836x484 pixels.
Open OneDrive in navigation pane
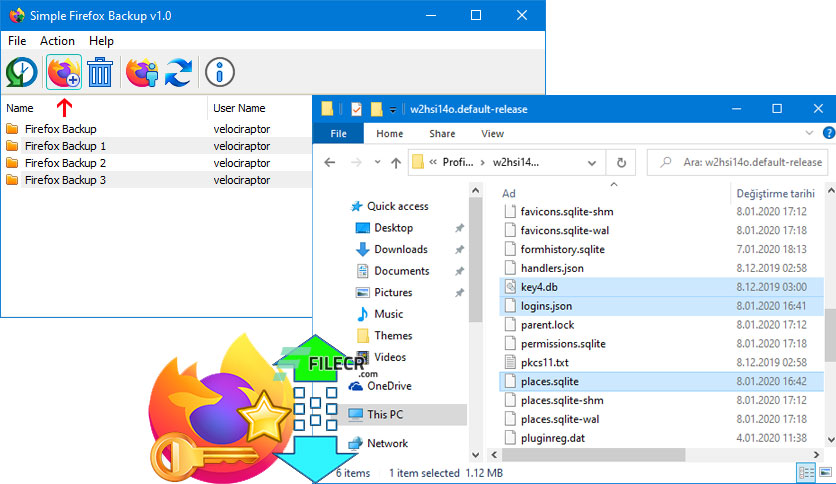(x=389, y=386)
